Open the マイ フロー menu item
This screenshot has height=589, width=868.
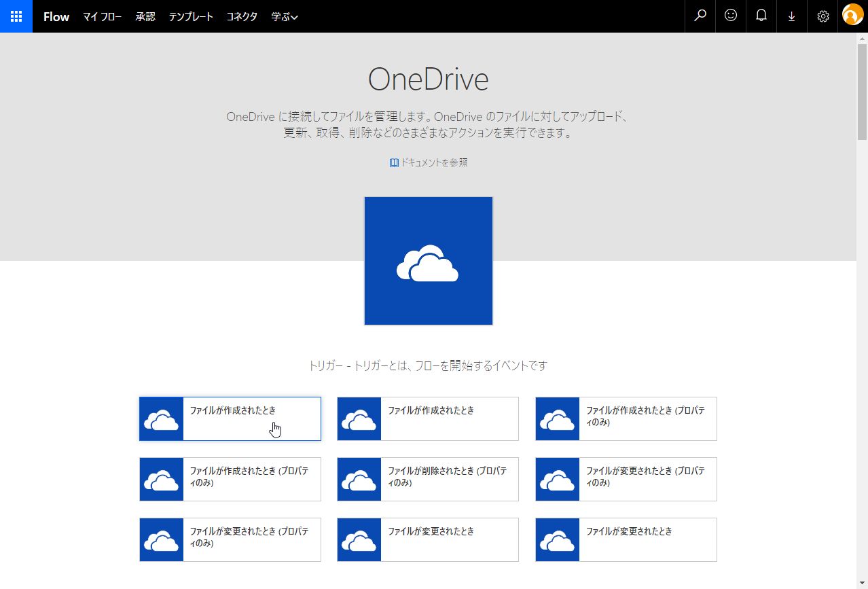[x=102, y=17]
